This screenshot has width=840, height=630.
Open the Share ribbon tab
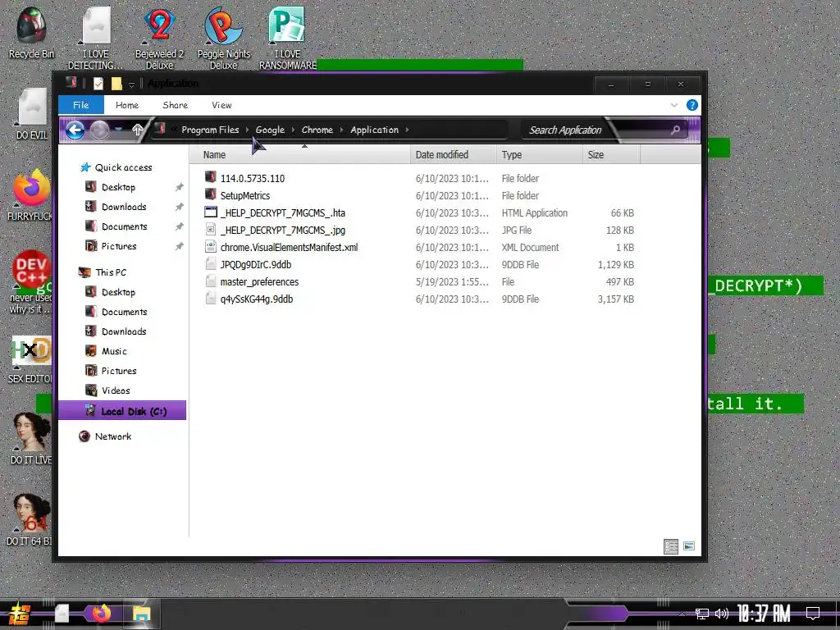pyautogui.click(x=176, y=105)
